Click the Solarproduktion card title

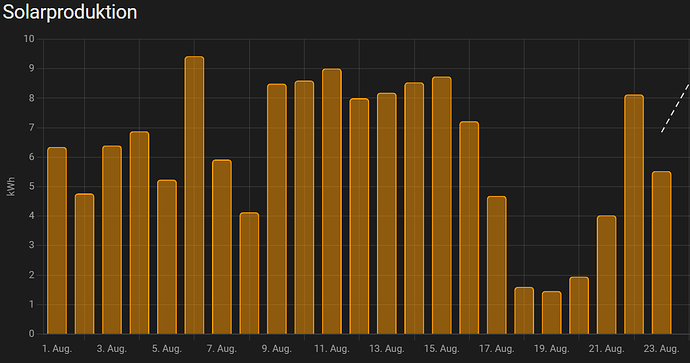tap(70, 12)
